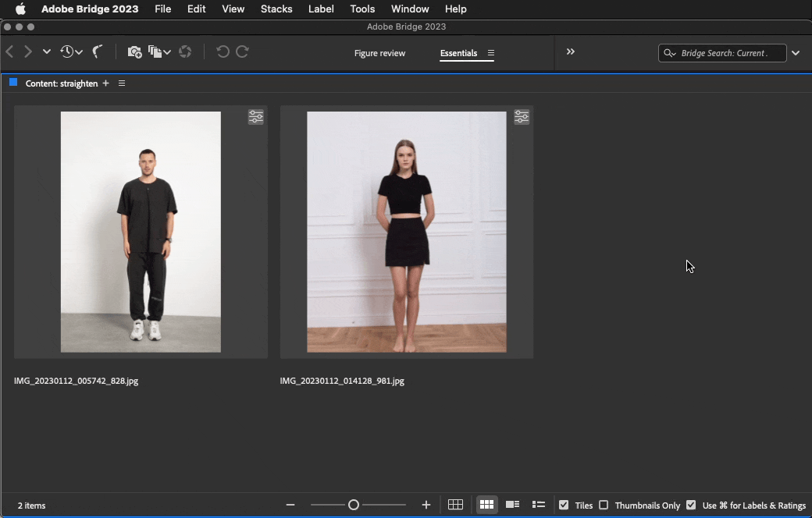Open the search options dropdown arrow
The width and height of the screenshot is (812, 518).
(796, 53)
